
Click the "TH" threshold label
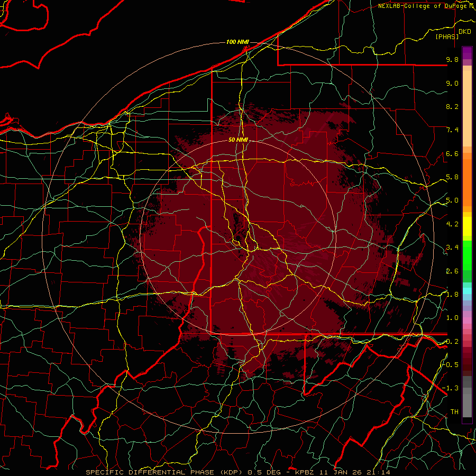coord(454,411)
